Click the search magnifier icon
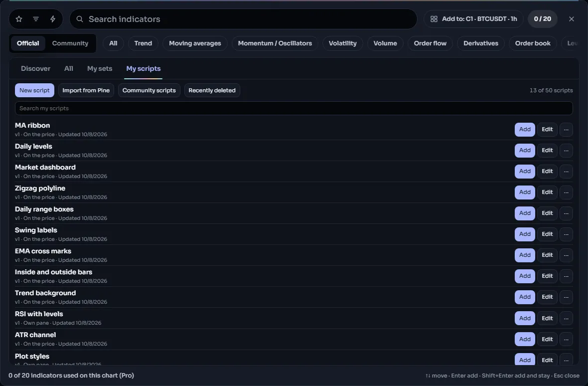The height and width of the screenshot is (386, 588). [x=80, y=19]
